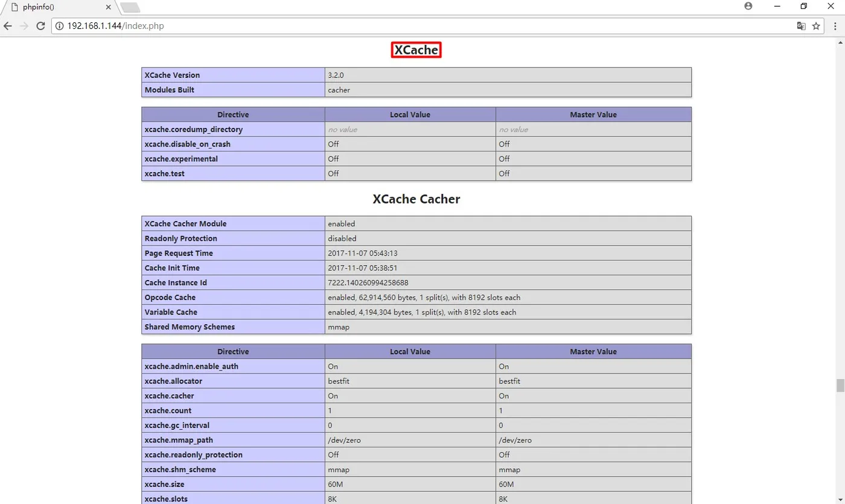
Task: Select timestamp 2017-11-07 05:43:13
Action: 362,254
